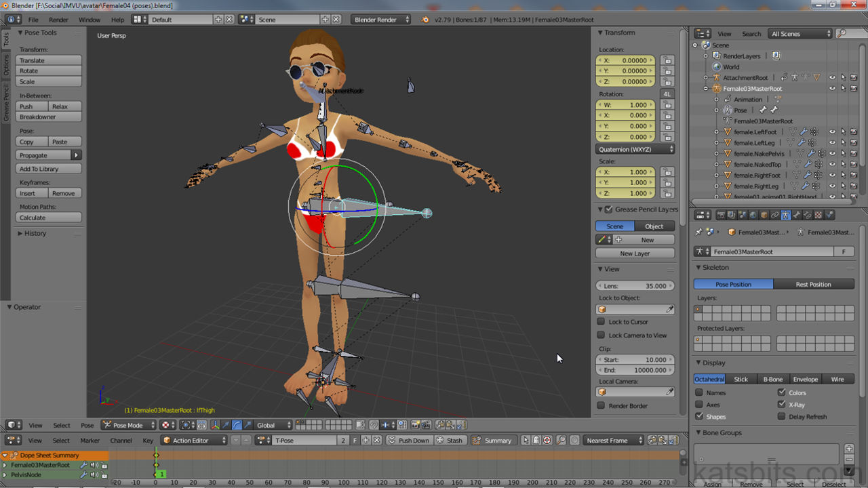The image size is (868, 488).
Task: Open the Quaternion (WXYZ) rotation mode dropdown
Action: click(x=635, y=149)
